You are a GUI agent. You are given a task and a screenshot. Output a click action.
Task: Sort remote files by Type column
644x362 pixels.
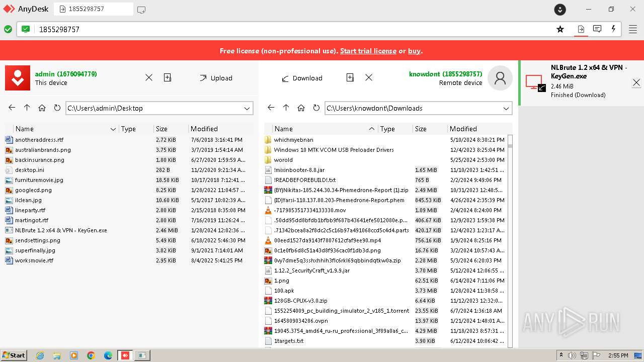tap(395, 129)
